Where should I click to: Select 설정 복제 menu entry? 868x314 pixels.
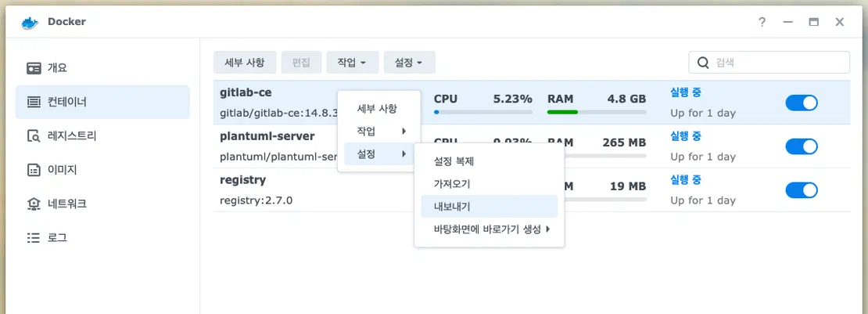pos(490,161)
